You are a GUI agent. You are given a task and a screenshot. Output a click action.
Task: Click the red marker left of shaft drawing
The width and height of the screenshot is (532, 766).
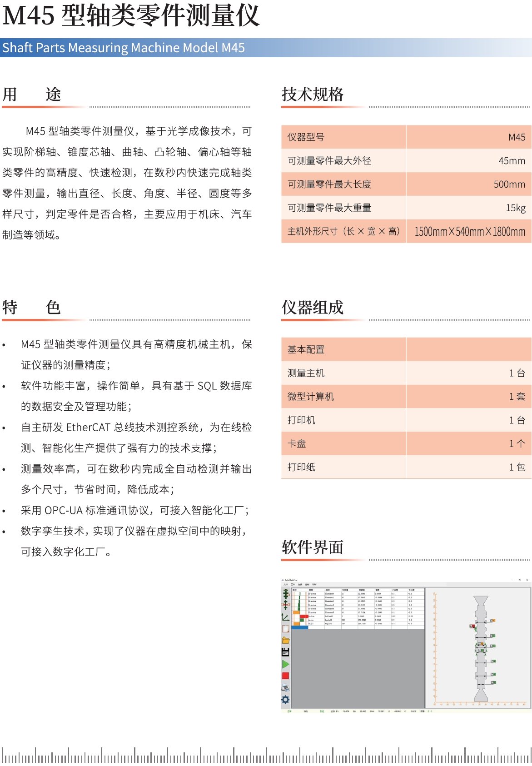coord(472,626)
